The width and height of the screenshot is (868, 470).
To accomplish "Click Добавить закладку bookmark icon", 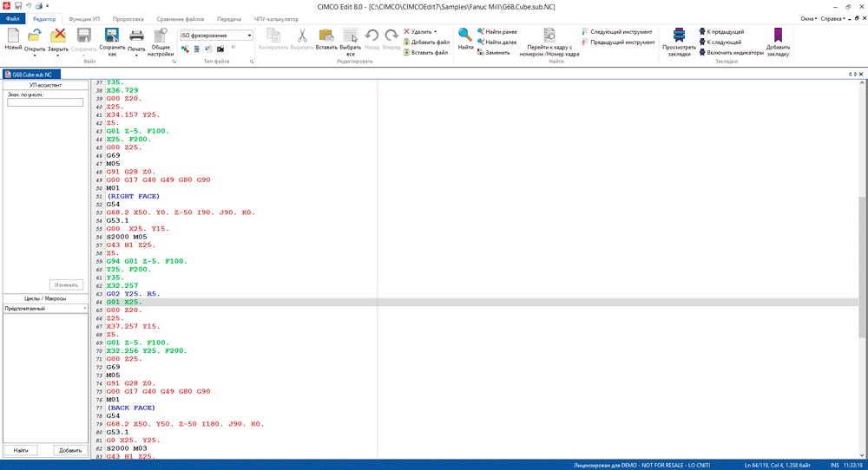I will tap(778, 36).
